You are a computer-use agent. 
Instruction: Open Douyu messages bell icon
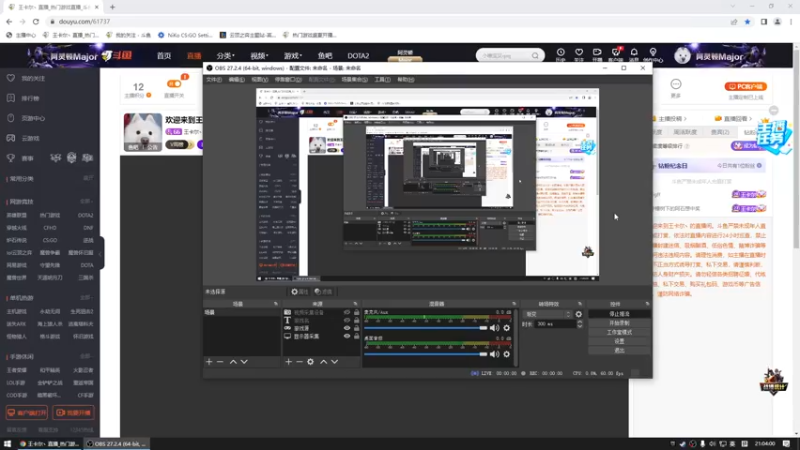pos(634,52)
